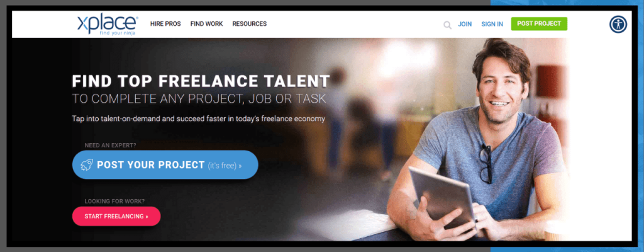Click the pink START FREELANCING button

pos(116,216)
